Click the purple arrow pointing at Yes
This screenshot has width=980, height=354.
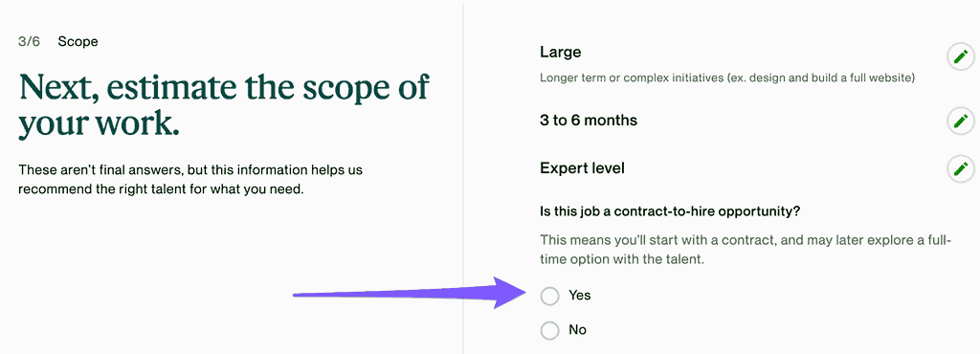pos(412,293)
